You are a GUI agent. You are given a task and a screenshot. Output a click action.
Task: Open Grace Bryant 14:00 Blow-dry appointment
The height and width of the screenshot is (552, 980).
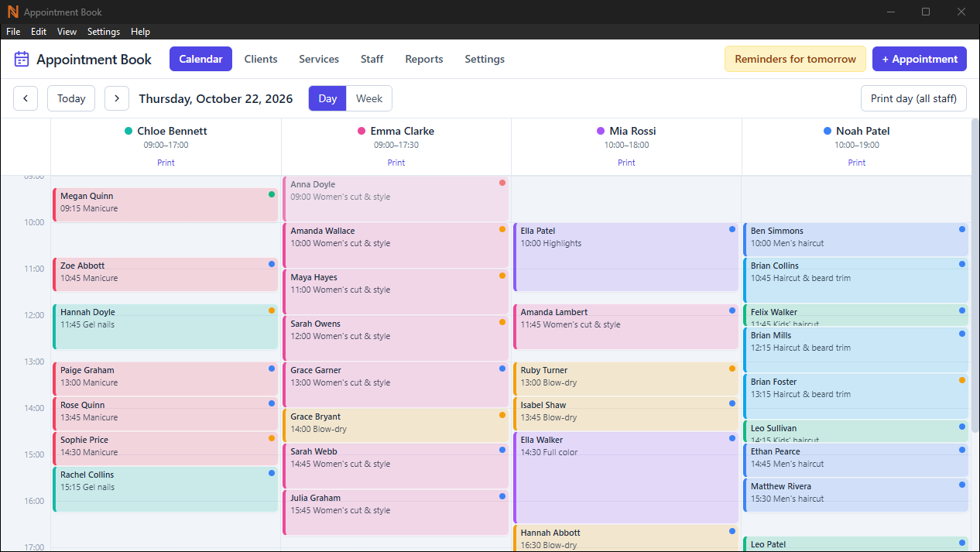[x=396, y=425]
